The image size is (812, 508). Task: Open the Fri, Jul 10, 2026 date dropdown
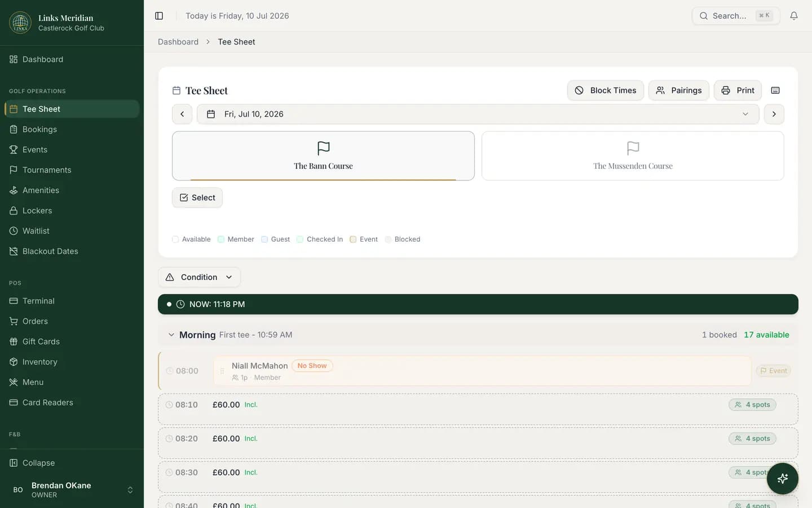click(x=478, y=114)
